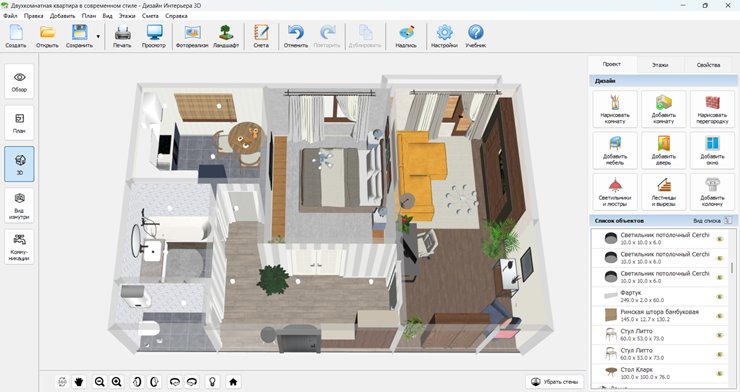Screen dimensions: 740x392
Task: Open Лестницы и вырезы
Action: click(x=664, y=192)
